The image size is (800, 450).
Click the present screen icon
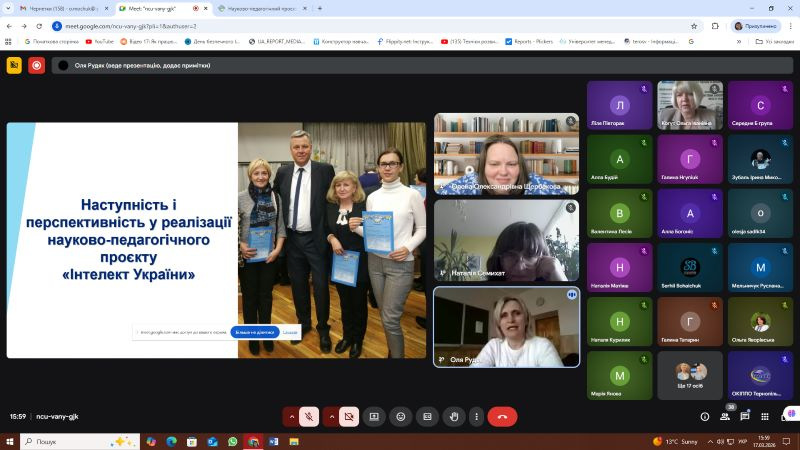[x=374, y=416]
